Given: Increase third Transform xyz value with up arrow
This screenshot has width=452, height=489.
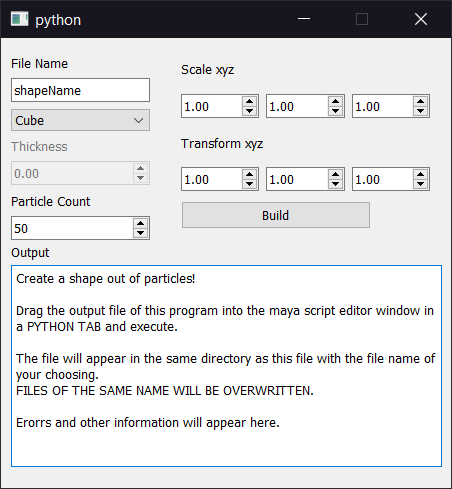Looking at the screenshot, I should coord(420,174).
